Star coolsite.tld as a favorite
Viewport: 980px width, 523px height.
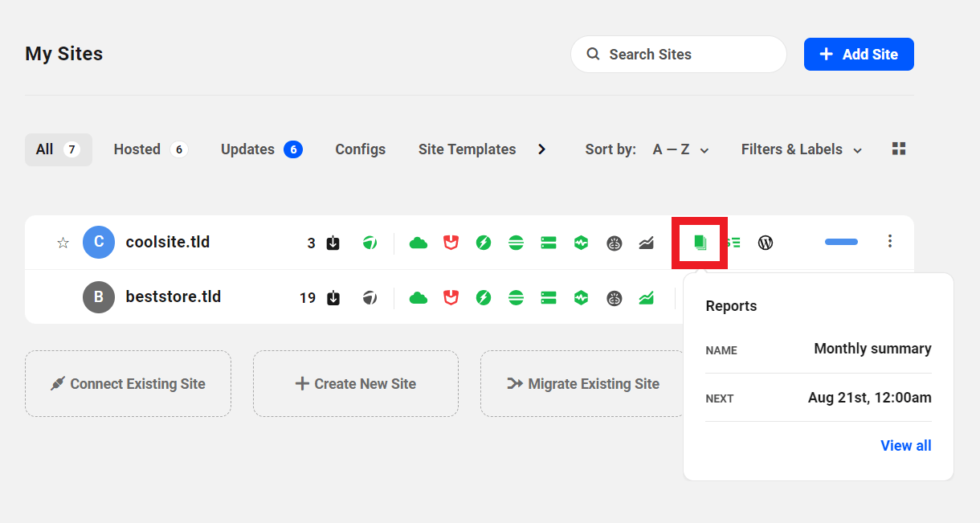tap(63, 242)
